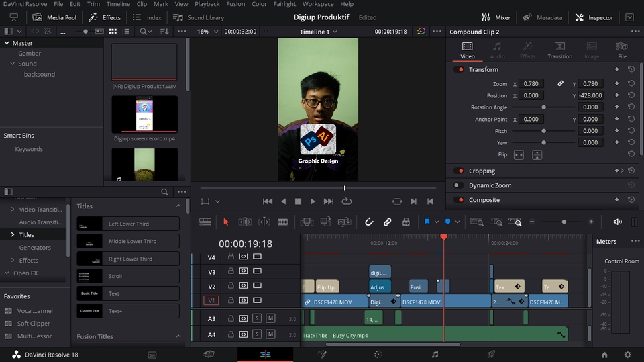644x362 pixels.
Task: Adjust the Rotation Angle slider
Action: point(543,107)
